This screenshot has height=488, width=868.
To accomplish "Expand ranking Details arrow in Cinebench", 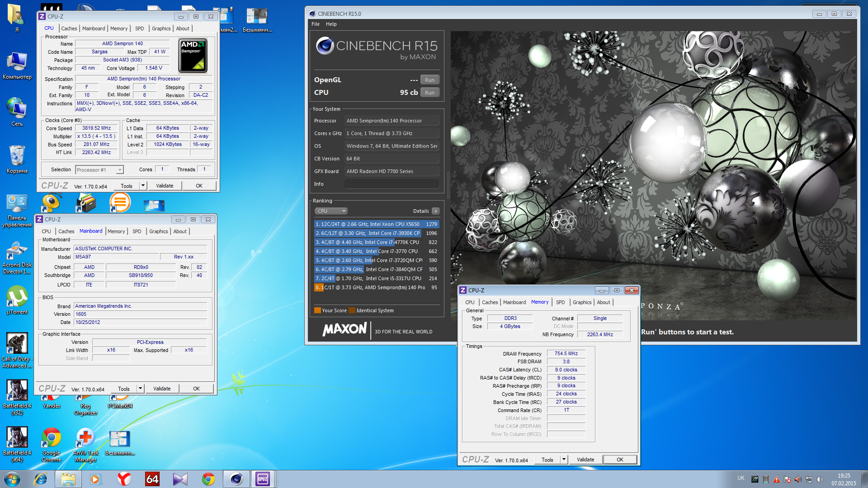I will tap(436, 211).
